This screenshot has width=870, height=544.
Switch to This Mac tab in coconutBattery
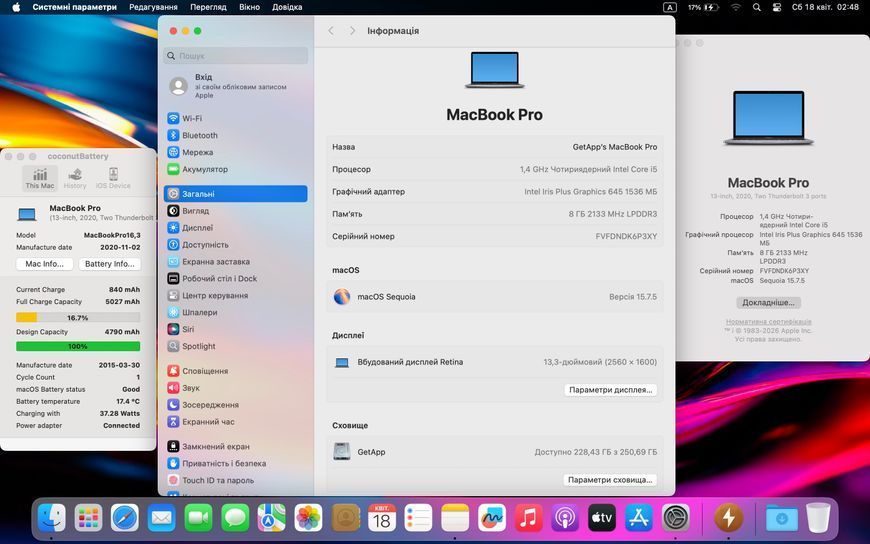40,179
